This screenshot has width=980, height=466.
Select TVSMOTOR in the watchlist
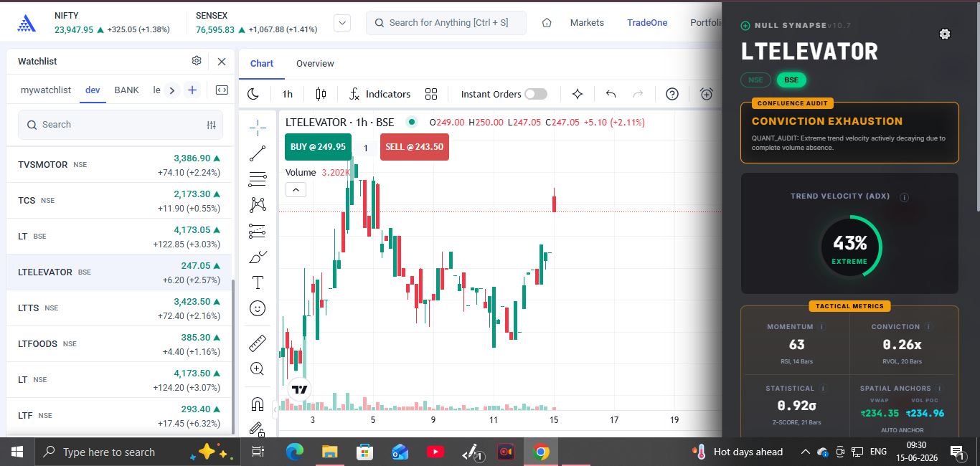119,165
